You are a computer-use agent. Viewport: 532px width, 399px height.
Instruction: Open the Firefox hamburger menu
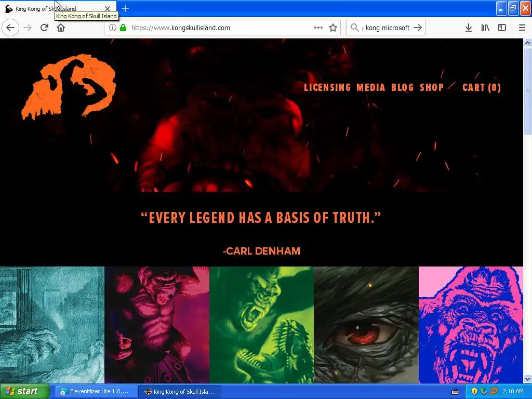tap(522, 28)
